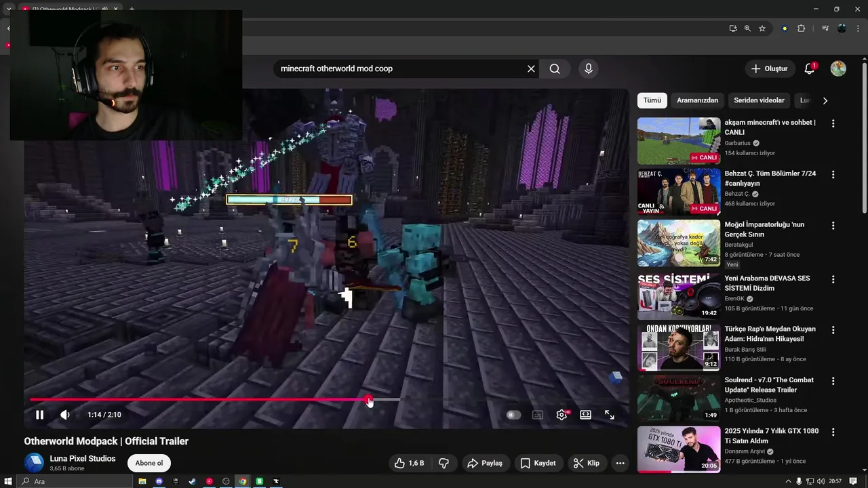
Task: Open the Chrome three-dot menu
Action: click(x=856, y=28)
